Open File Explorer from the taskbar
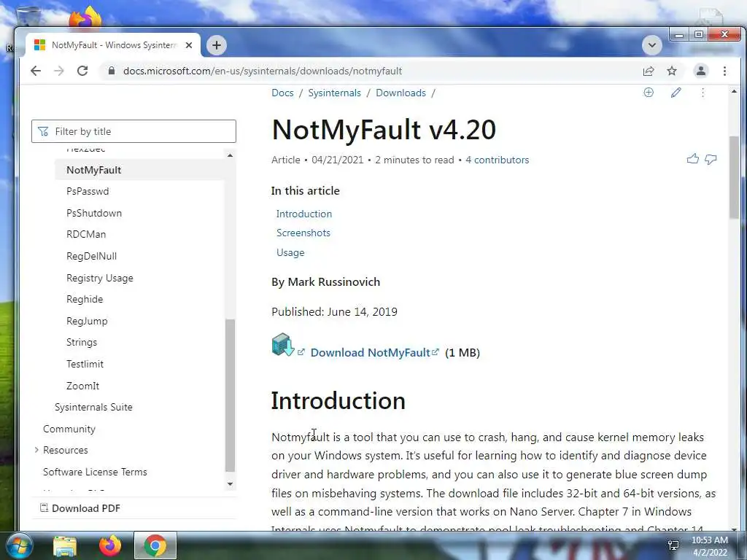The image size is (747, 560). click(65, 546)
